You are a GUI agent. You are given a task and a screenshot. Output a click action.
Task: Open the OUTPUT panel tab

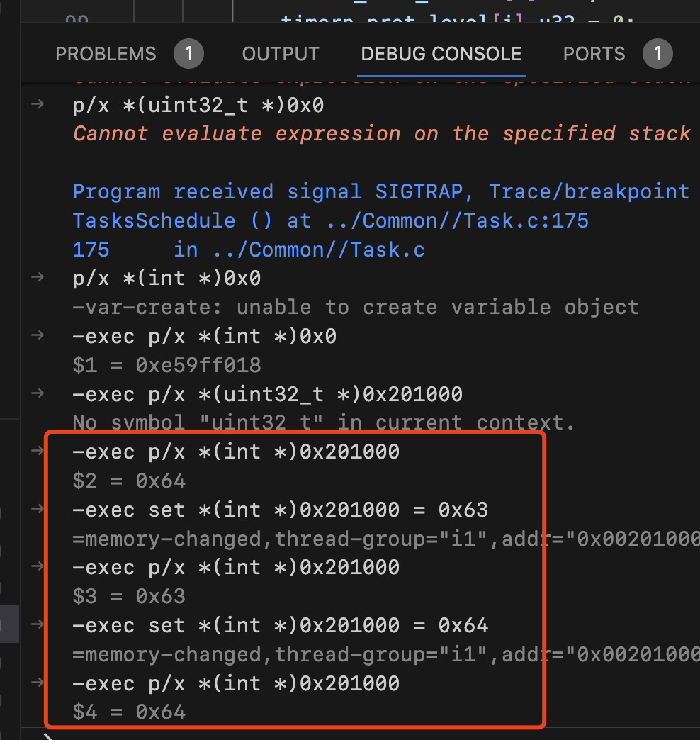pyautogui.click(x=281, y=54)
